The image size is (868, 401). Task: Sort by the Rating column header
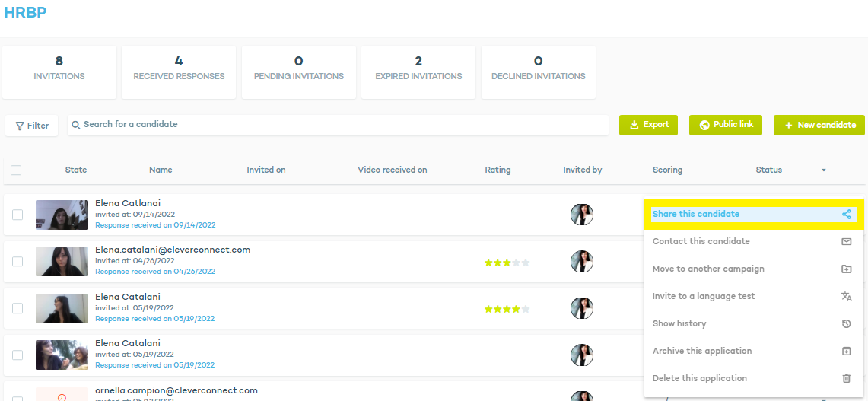coord(498,170)
